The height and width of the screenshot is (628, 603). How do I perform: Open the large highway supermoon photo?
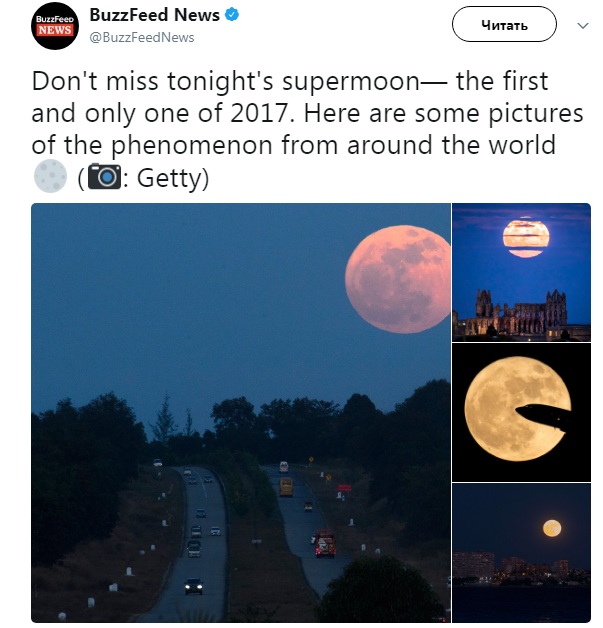click(240, 412)
